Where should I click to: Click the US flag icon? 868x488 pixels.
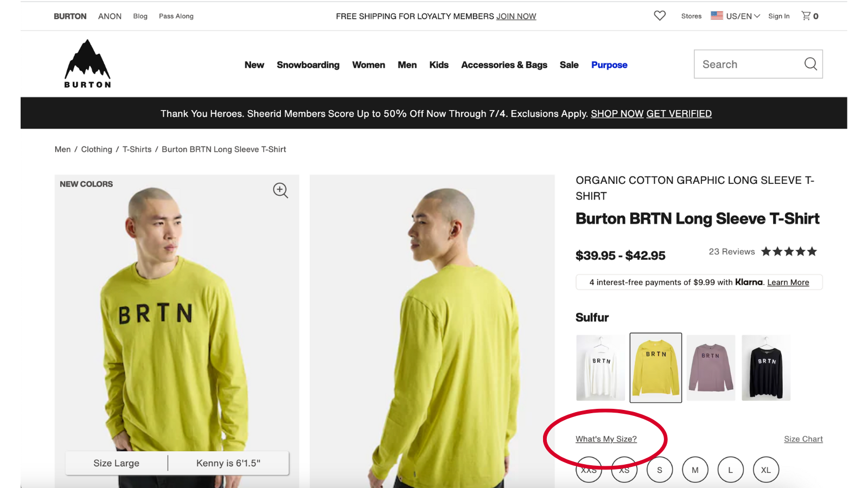717,16
